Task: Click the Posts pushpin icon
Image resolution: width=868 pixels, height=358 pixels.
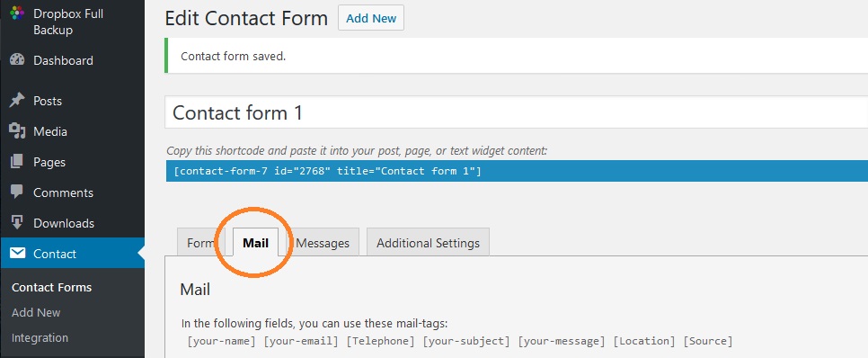Action: [x=17, y=101]
